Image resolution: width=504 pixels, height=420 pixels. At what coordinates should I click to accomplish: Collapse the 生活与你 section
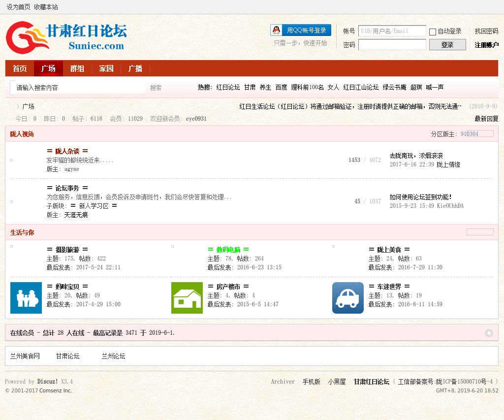click(x=480, y=232)
